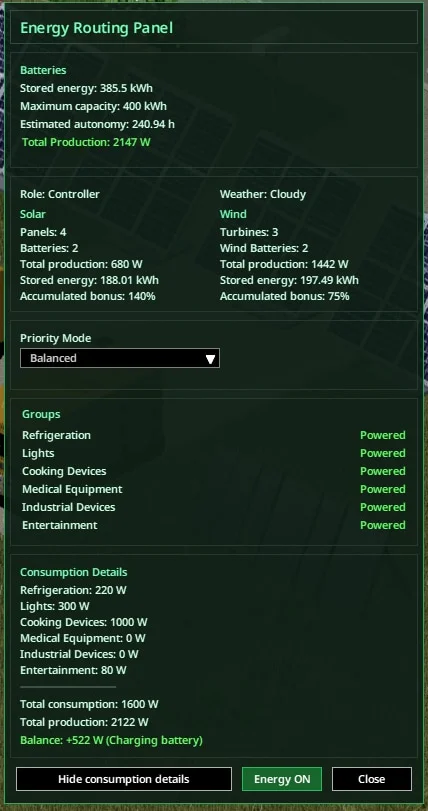Click the Energy Routing Panel title
The image size is (428, 811).
coord(96,27)
